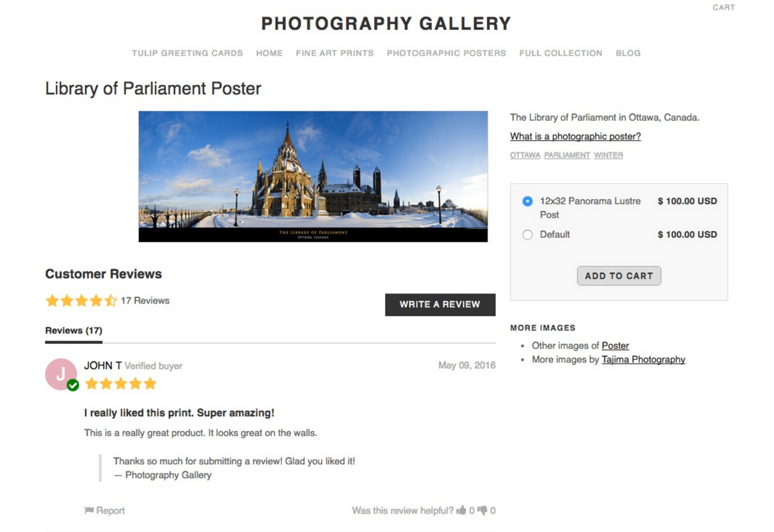The height and width of the screenshot is (532, 774).
Task: Click the thumbs down icon
Action: pyautogui.click(x=483, y=511)
